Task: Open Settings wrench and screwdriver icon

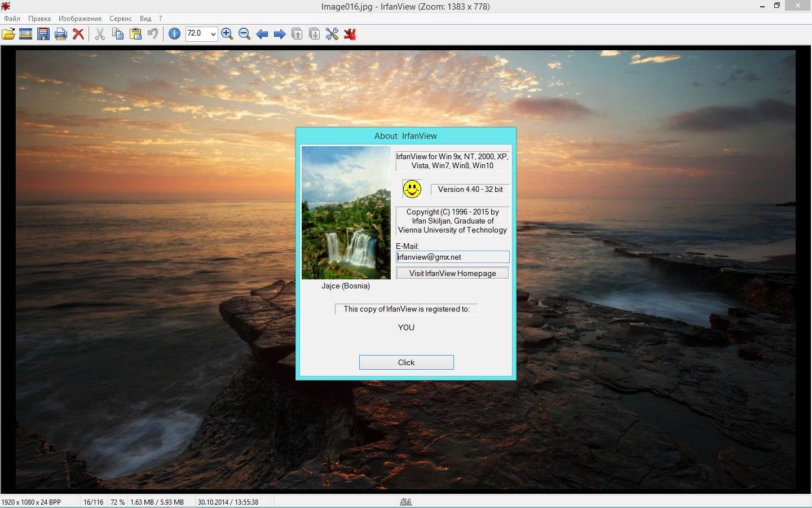Action: pos(332,34)
